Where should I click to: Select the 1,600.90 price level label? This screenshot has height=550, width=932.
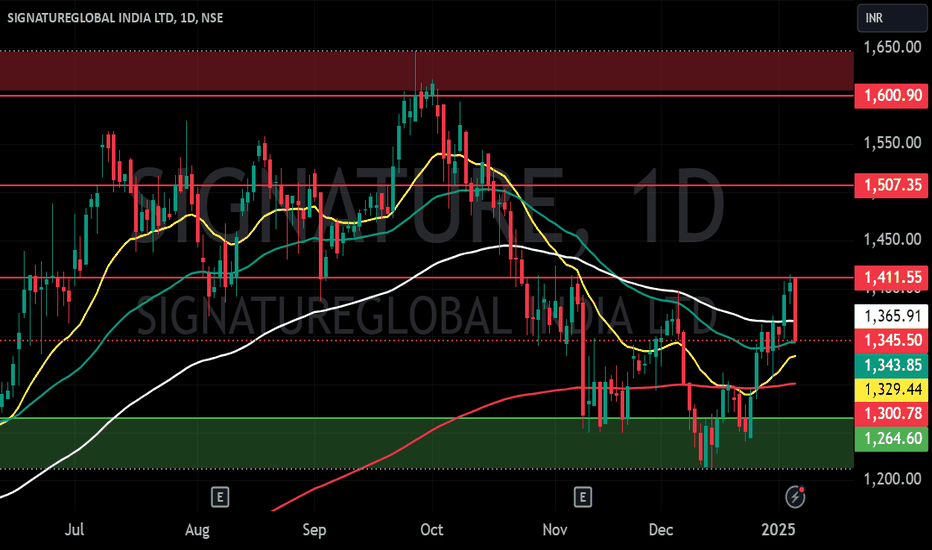pos(891,96)
